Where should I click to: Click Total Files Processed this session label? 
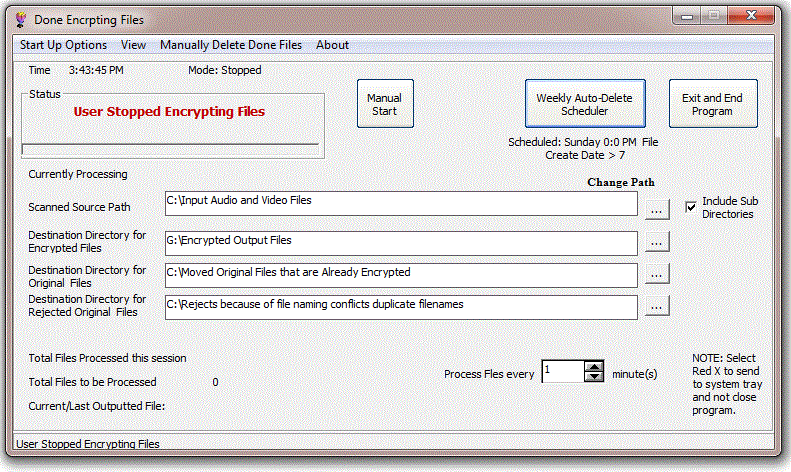107,358
